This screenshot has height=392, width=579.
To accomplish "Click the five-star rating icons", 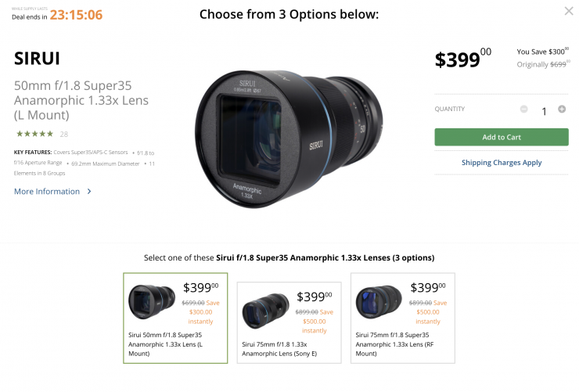I will 34,134.
